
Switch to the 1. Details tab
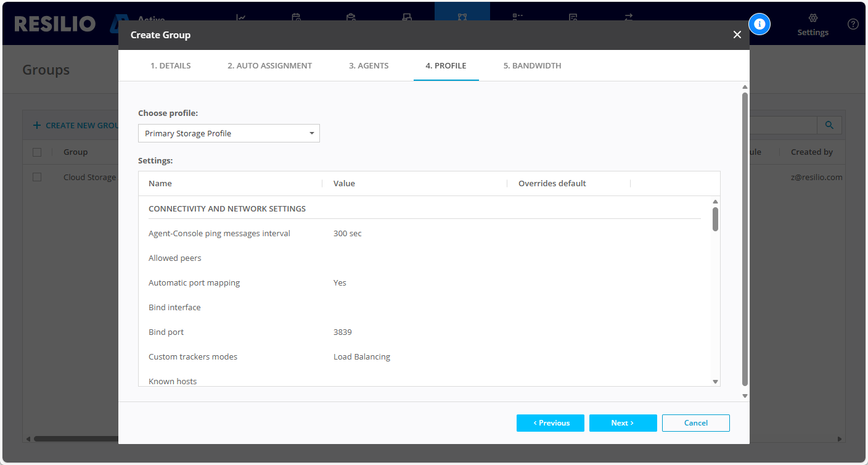point(170,65)
